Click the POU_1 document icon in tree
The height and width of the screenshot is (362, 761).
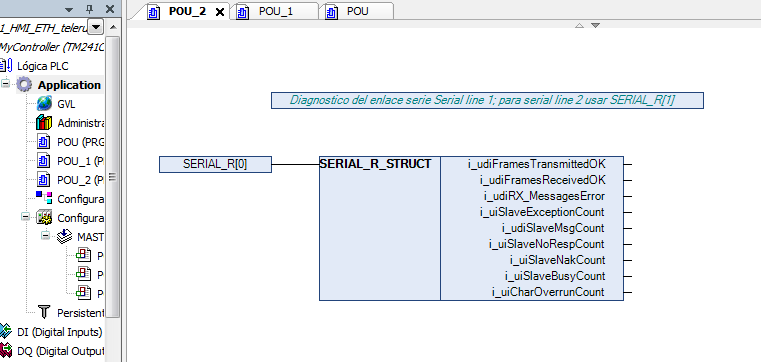(44, 161)
